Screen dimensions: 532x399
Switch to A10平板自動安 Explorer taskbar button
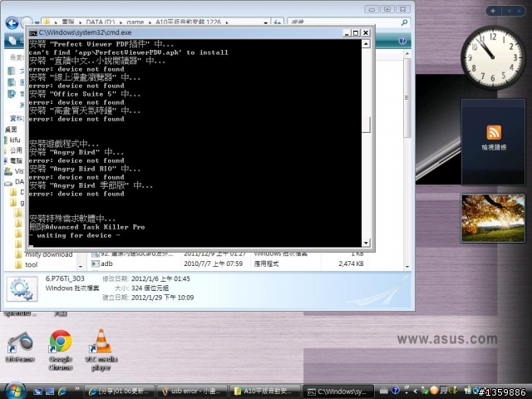tap(266, 392)
